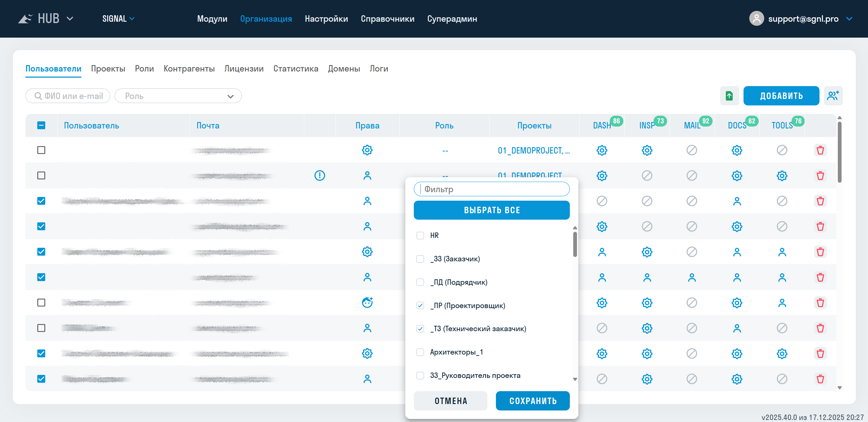
Task: Click the Выбрать все button
Action: coord(491,210)
